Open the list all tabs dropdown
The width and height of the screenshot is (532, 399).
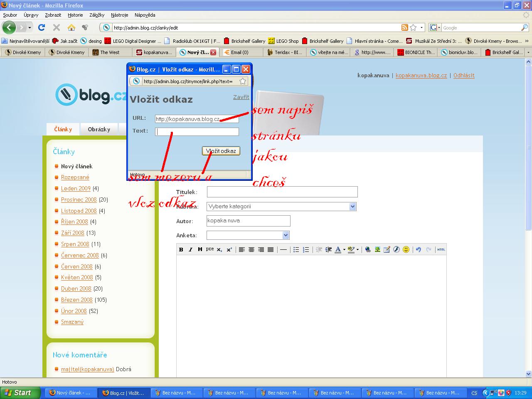pyautogui.click(x=528, y=52)
